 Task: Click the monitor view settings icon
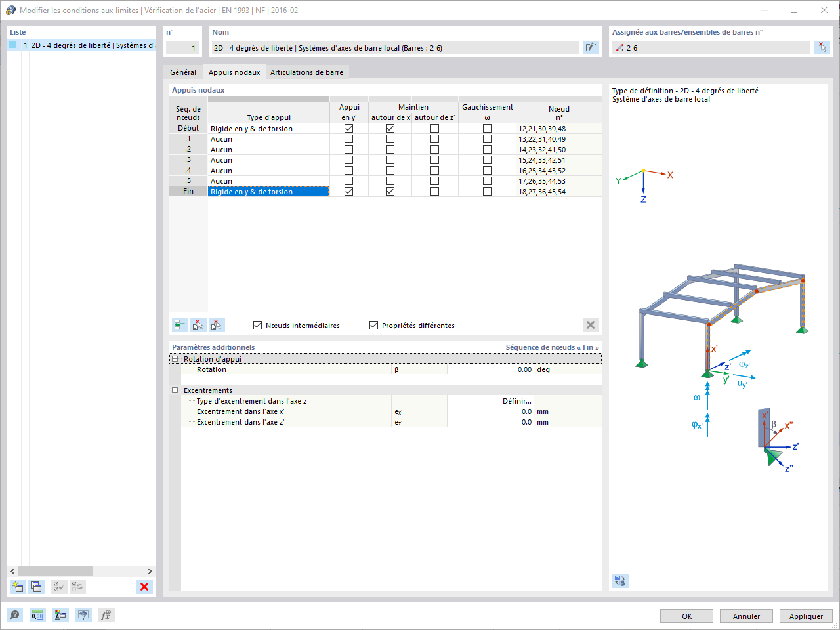83,615
